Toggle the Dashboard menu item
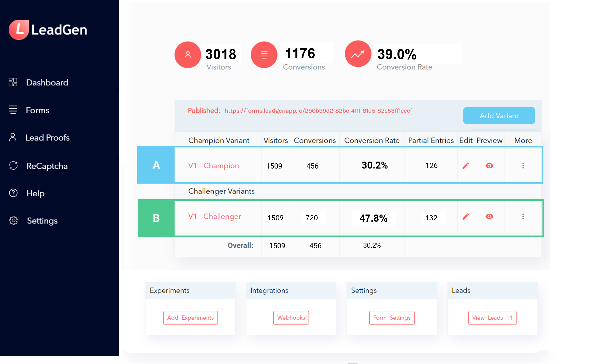 pyautogui.click(x=47, y=82)
